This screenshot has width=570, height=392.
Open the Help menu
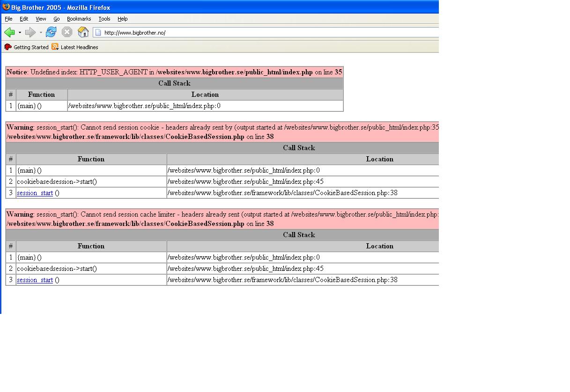pyautogui.click(x=123, y=19)
